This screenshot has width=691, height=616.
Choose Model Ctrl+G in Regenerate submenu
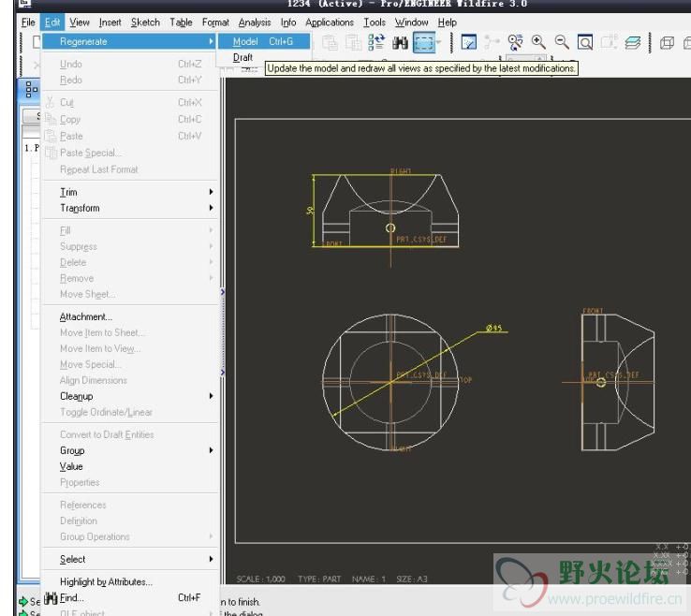click(263, 41)
